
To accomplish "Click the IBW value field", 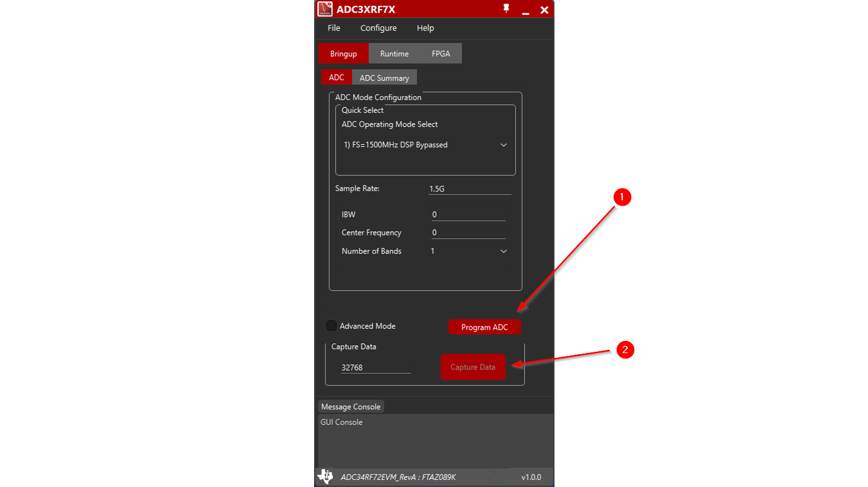I will pyautogui.click(x=468, y=215).
